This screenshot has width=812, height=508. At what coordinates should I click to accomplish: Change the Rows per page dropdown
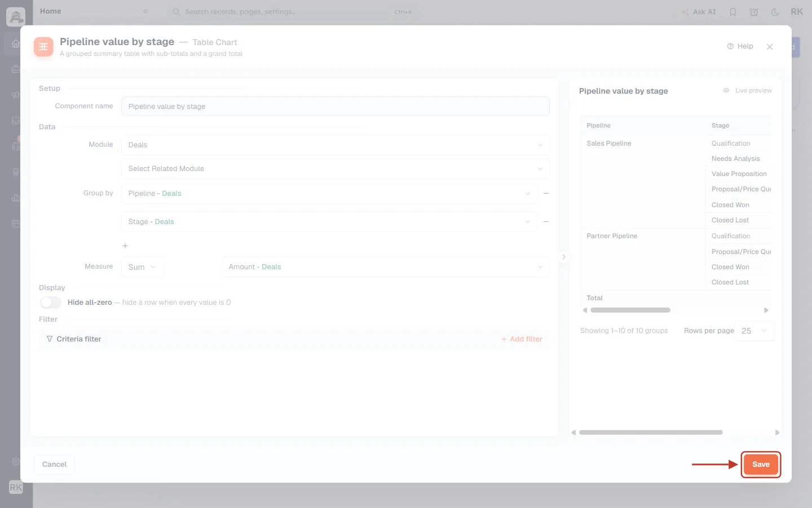tap(754, 331)
